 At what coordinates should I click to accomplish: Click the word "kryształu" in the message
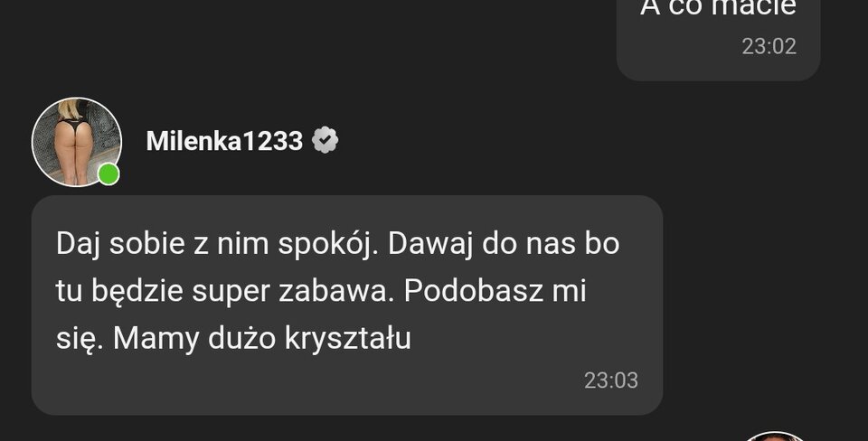click(x=347, y=339)
